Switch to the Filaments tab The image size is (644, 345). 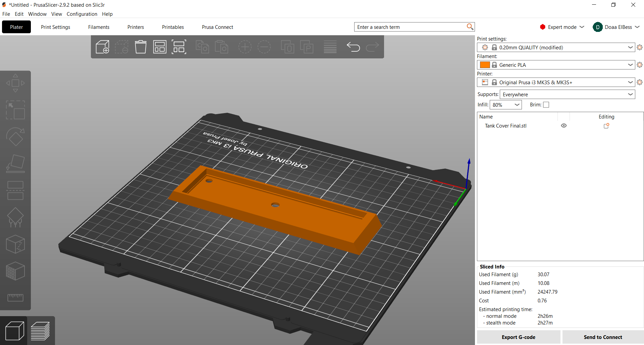[99, 27]
